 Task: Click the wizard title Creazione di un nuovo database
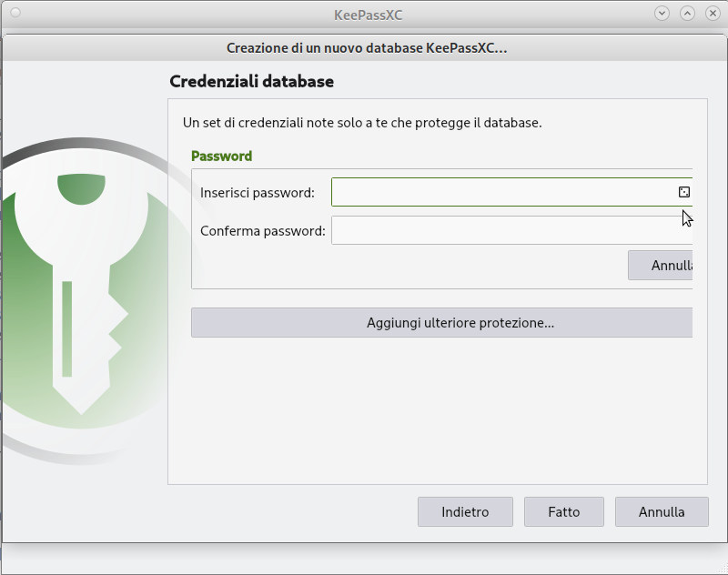367,48
